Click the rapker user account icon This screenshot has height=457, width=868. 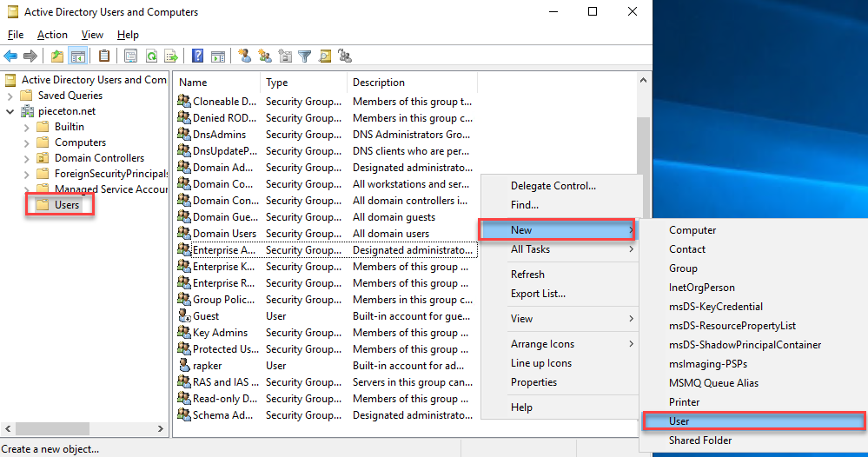click(184, 365)
